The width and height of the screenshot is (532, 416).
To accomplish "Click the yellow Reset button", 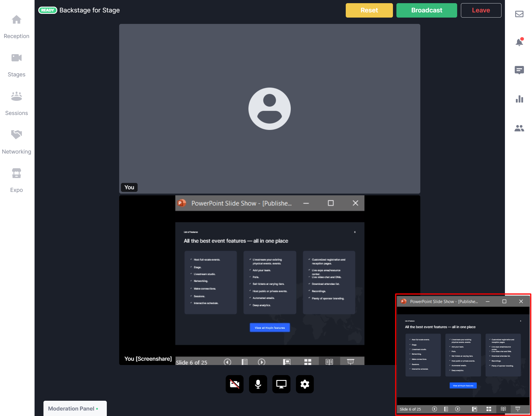I will [369, 10].
